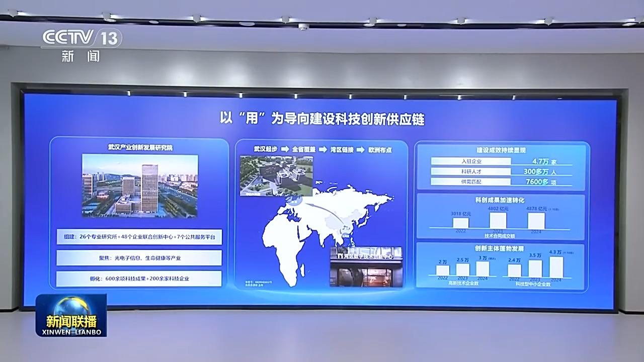This screenshot has width=644, height=362.
Task: Click the 科研人才 label
Action: [471, 171]
